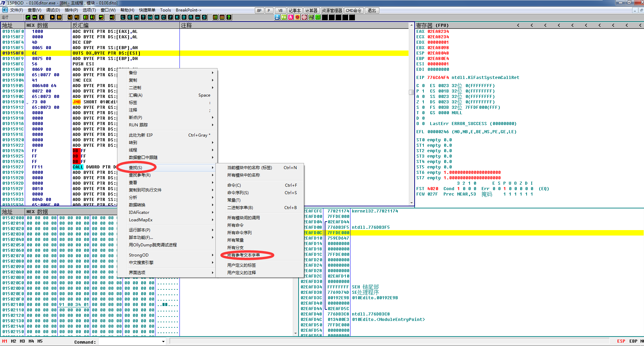The width and height of the screenshot is (644, 346).
Task: Click the VB button
Action: (x=280, y=11)
